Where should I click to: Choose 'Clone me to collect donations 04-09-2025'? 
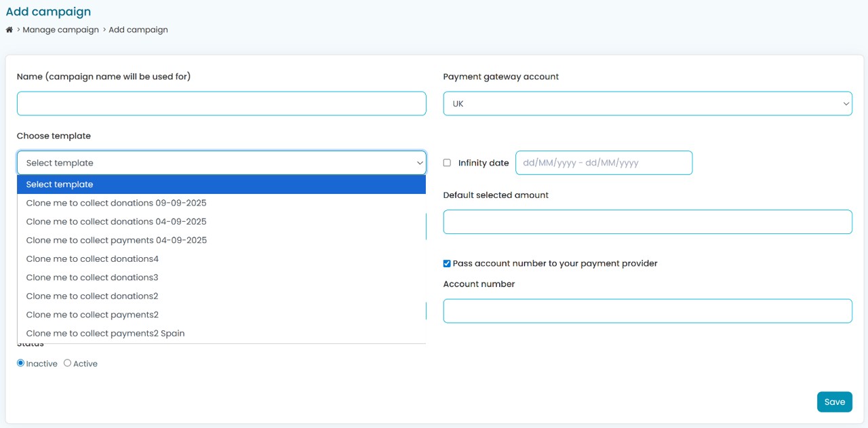116,222
